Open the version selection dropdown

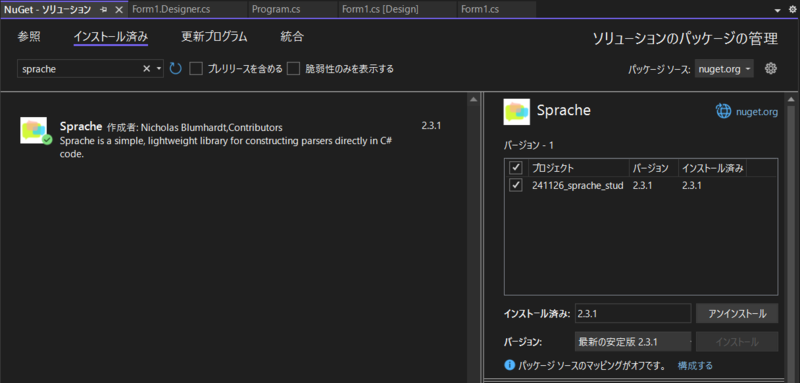coord(633,342)
